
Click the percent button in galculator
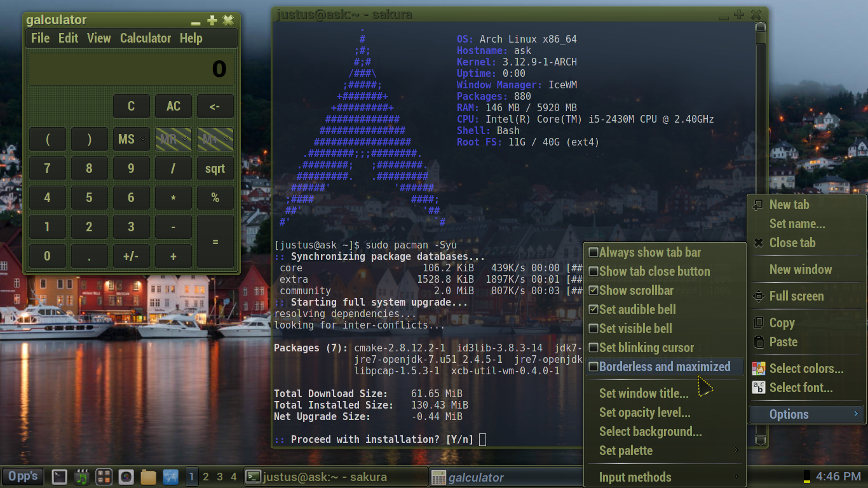[x=215, y=198]
